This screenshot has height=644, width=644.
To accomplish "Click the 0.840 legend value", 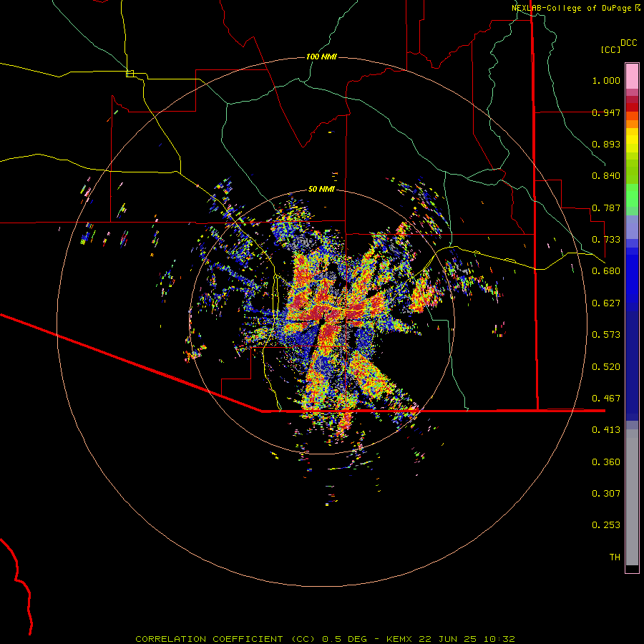I will click(x=606, y=176).
